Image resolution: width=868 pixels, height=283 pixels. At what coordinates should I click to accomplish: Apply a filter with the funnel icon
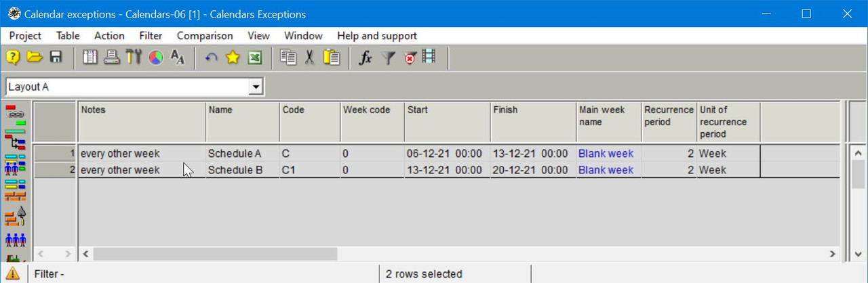(x=387, y=58)
